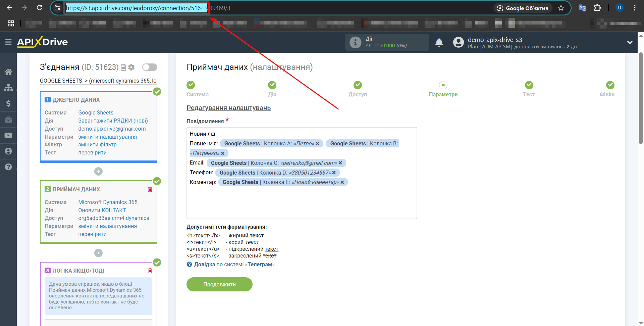
Task: Open site information icon in address bar
Action: click(57, 8)
